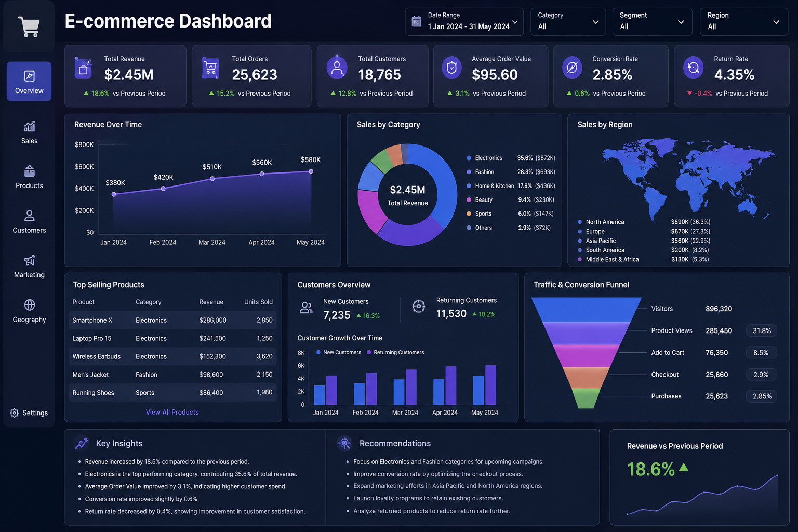The image size is (798, 532).
Task: Click the 25,860 Checkout value
Action: click(717, 375)
